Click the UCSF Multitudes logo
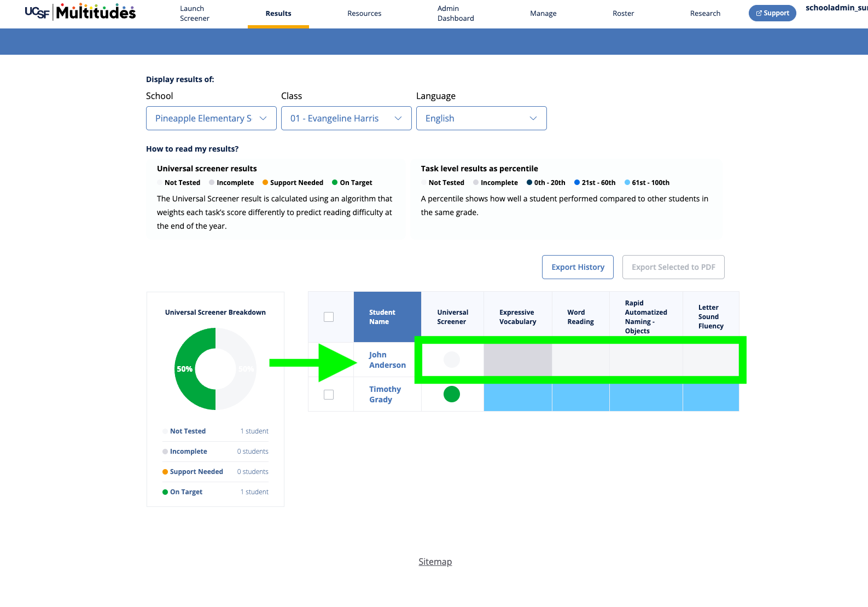The height and width of the screenshot is (607, 868). click(x=80, y=12)
